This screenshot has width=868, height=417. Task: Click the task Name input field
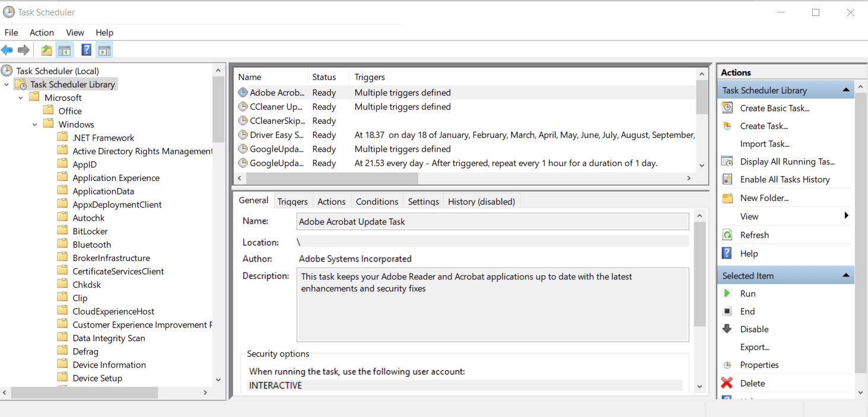coord(492,221)
